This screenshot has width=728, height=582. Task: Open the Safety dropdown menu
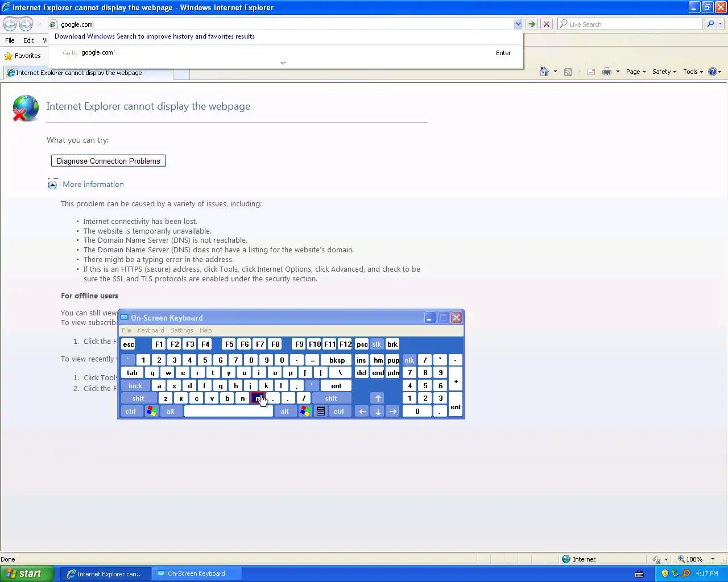point(664,72)
